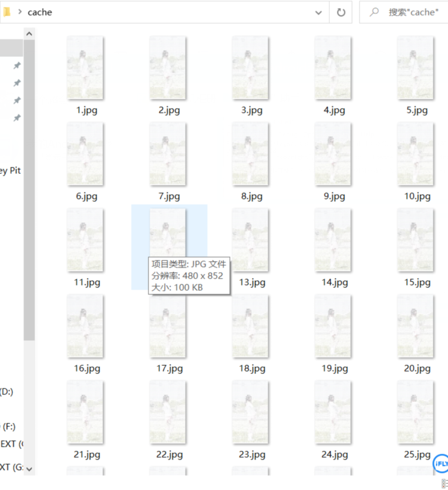Select the D: drive in navigation pane
This screenshot has height=490, width=448.
click(x=6, y=391)
